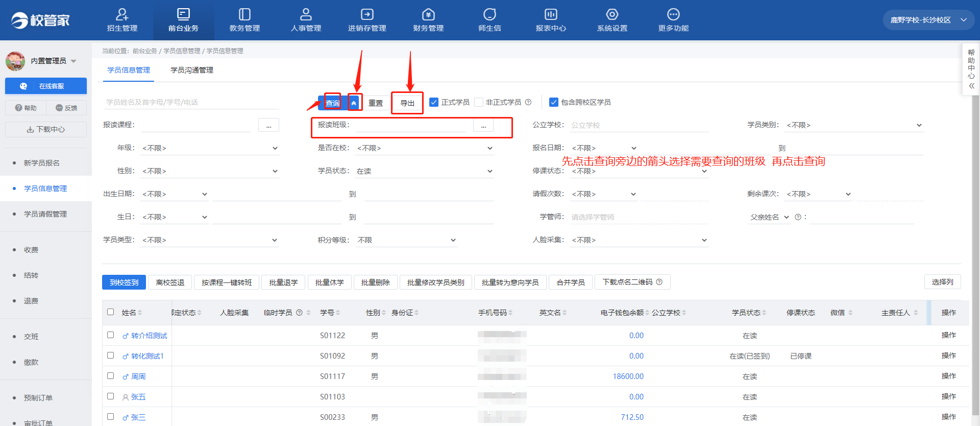980x426 pixels.
Task: Open 人脸采集 dropdown
Action: point(639,240)
